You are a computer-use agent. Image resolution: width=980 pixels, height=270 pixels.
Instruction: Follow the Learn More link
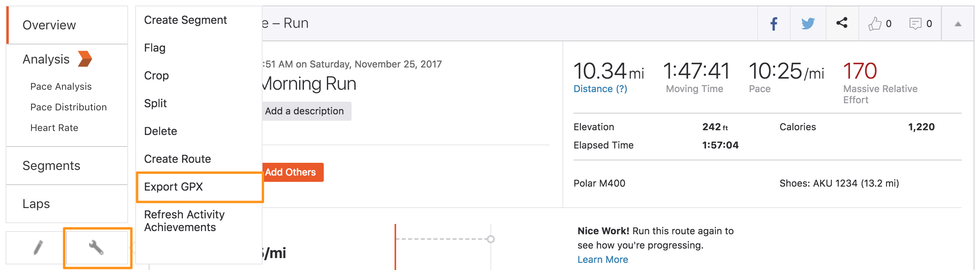point(603,260)
